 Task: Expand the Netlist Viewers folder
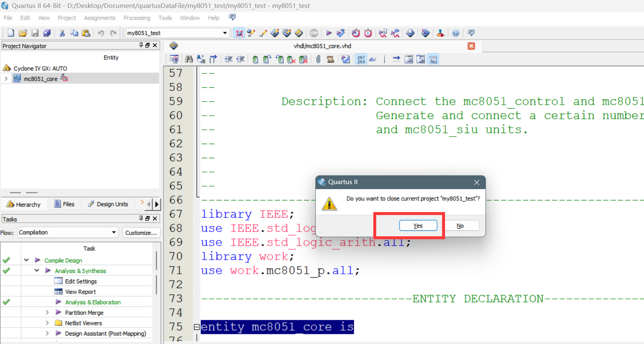[47, 323]
